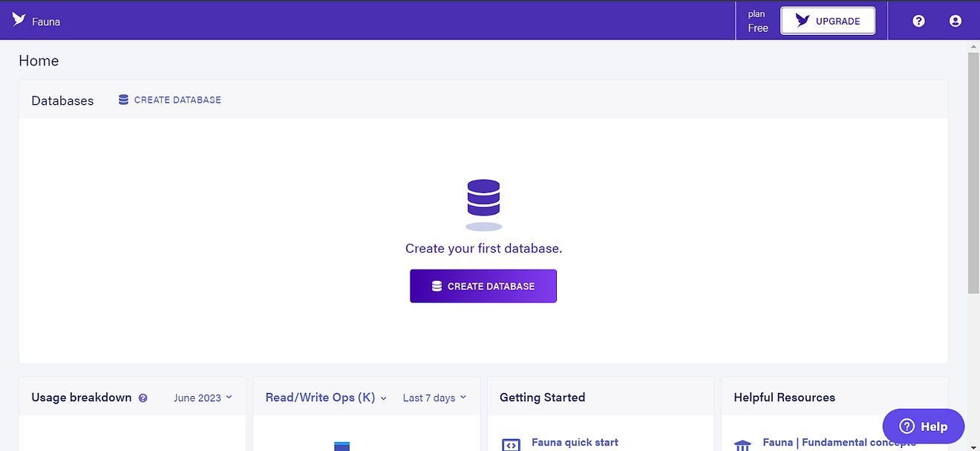
Task: Click the Upgrade plan button
Action: (x=828, y=21)
